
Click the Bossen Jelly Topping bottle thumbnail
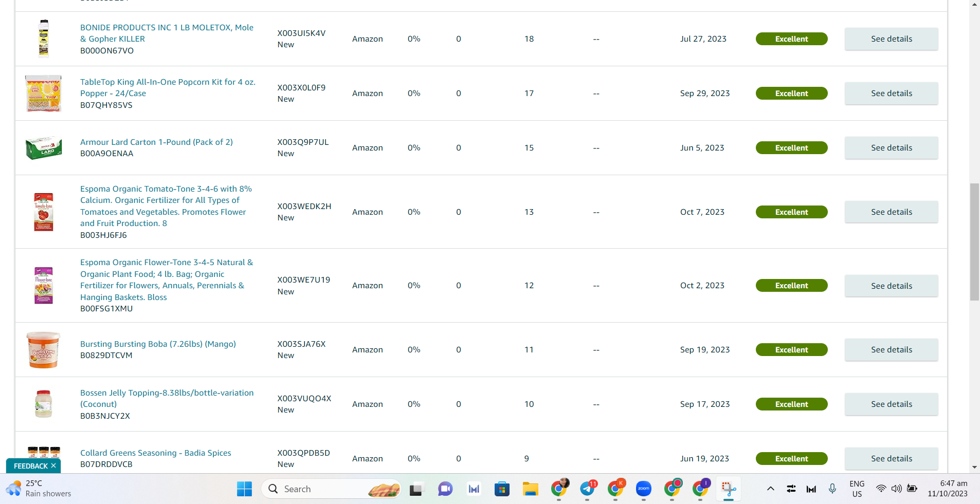(x=44, y=404)
